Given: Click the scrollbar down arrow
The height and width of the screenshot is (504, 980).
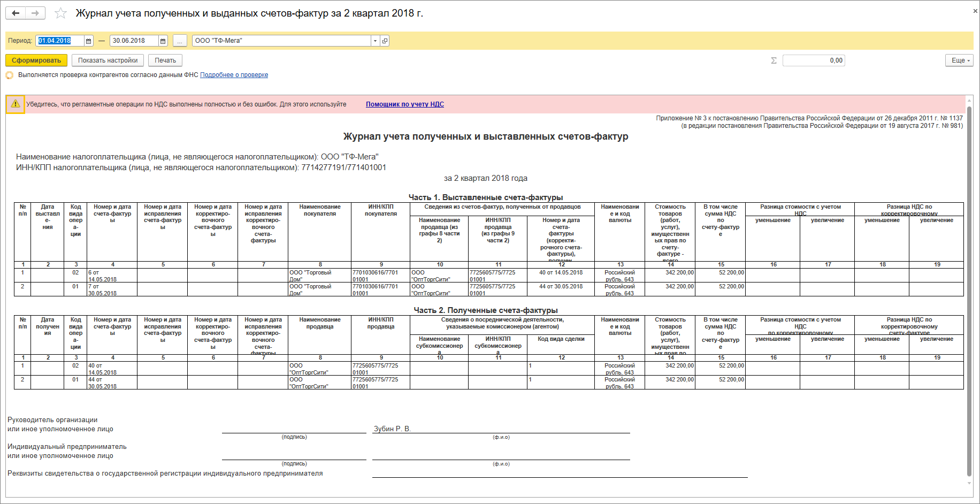Looking at the screenshot, I should (x=969, y=483).
